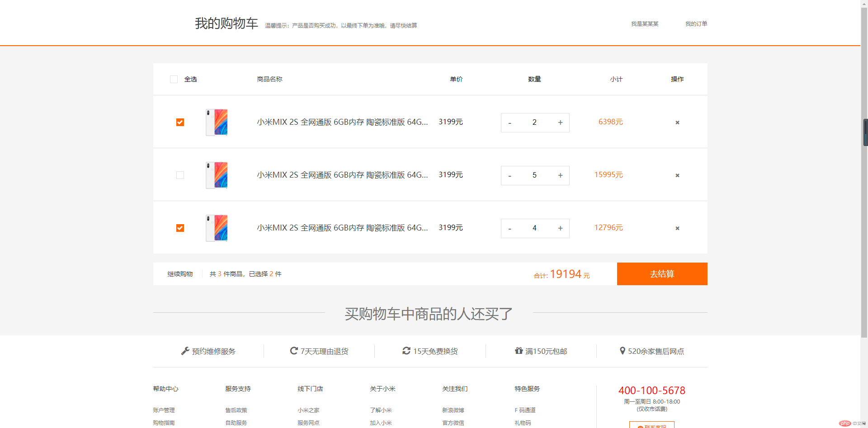
Task: Click the 小计 column header
Action: tap(616, 79)
